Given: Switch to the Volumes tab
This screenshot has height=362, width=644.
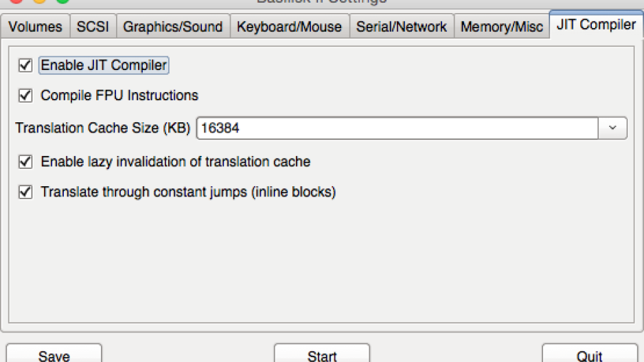Looking at the screenshot, I should point(35,27).
